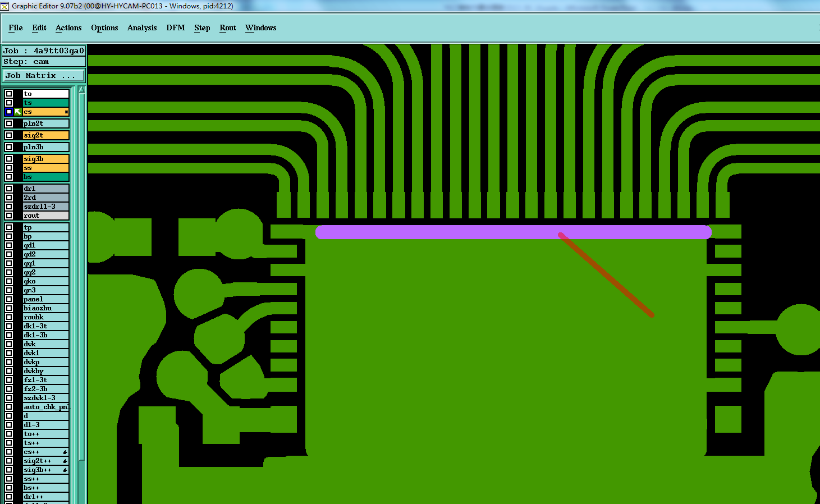Toggle display checkbox for layer biaozhu
The image size is (820, 504).
pyautogui.click(x=9, y=308)
